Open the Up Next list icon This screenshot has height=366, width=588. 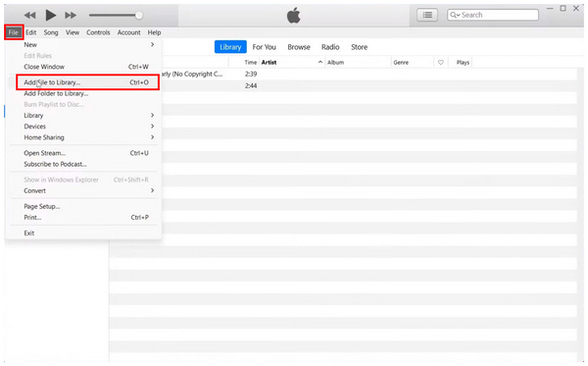(x=427, y=15)
